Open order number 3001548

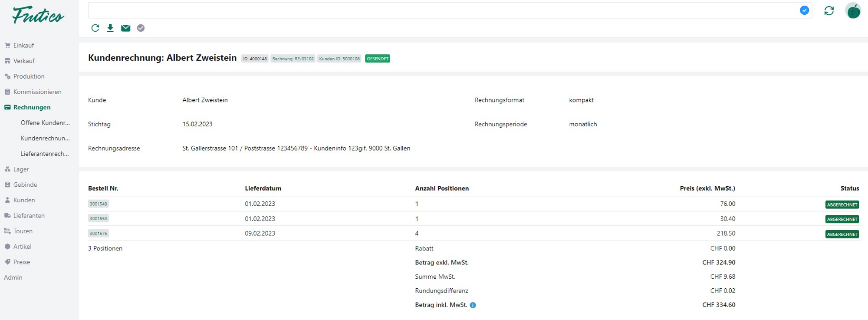[99, 204]
